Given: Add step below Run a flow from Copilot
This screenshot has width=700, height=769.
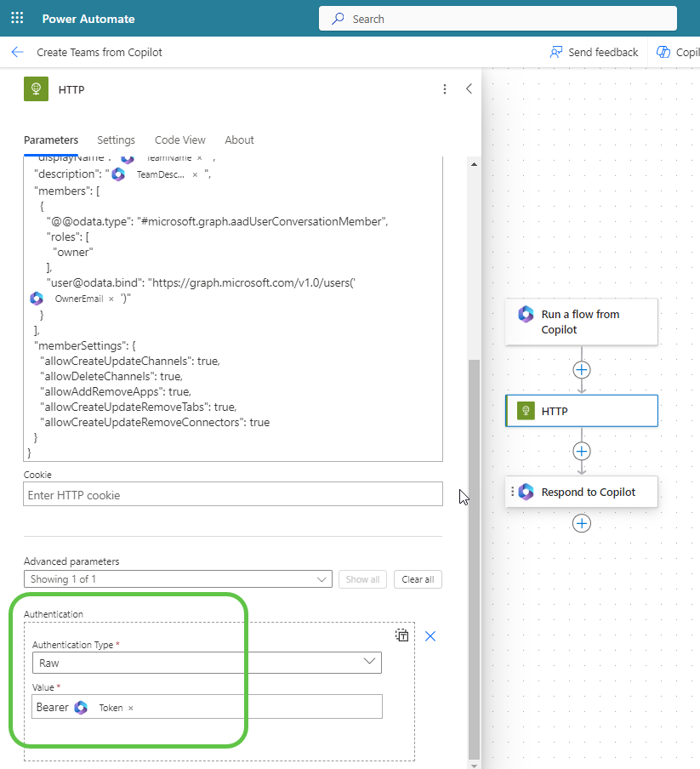Looking at the screenshot, I should pyautogui.click(x=582, y=370).
